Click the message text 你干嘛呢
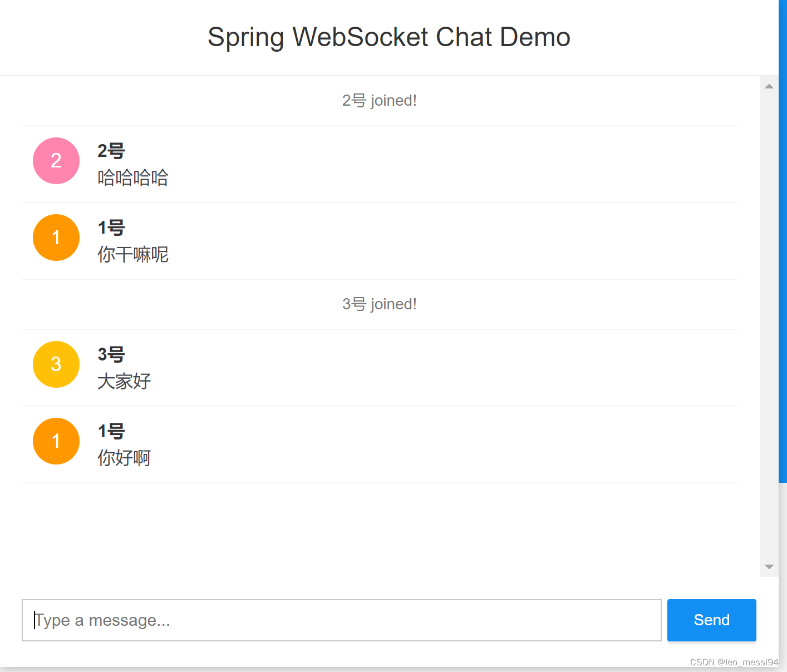This screenshot has height=672, width=787. click(133, 254)
